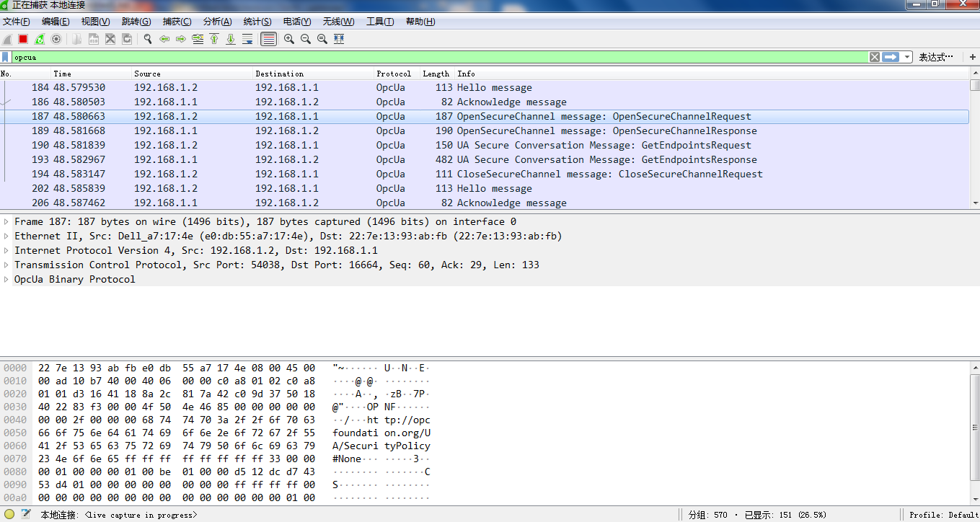Reset text to normal size
Viewport: 980px width, 522px height.
tap(322, 39)
